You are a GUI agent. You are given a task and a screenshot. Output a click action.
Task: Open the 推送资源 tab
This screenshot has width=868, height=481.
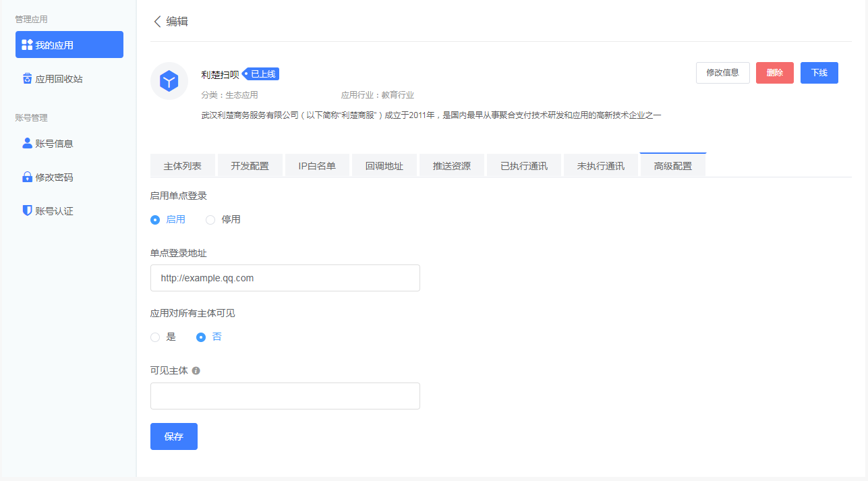(451, 165)
